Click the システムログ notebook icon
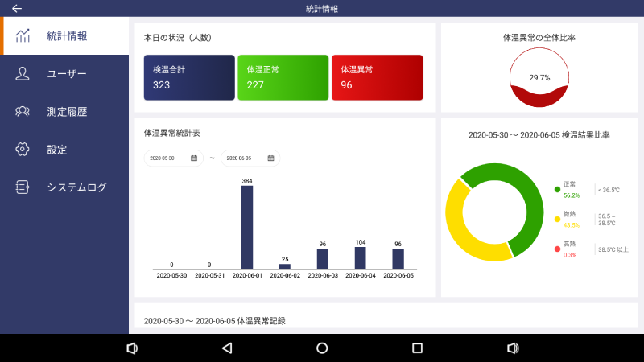644x362 pixels. pyautogui.click(x=23, y=187)
